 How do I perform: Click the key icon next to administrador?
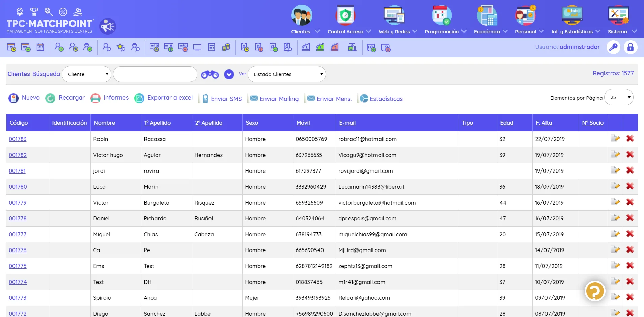(613, 47)
